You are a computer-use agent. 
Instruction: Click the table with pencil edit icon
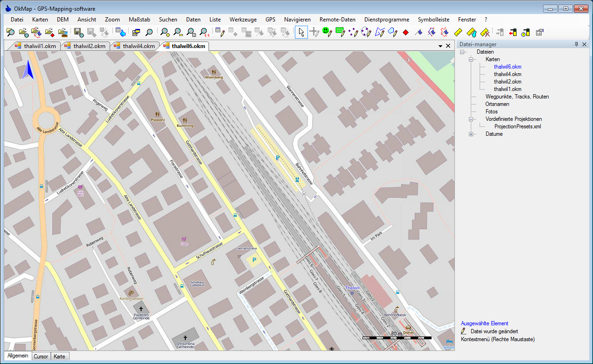tap(221, 32)
